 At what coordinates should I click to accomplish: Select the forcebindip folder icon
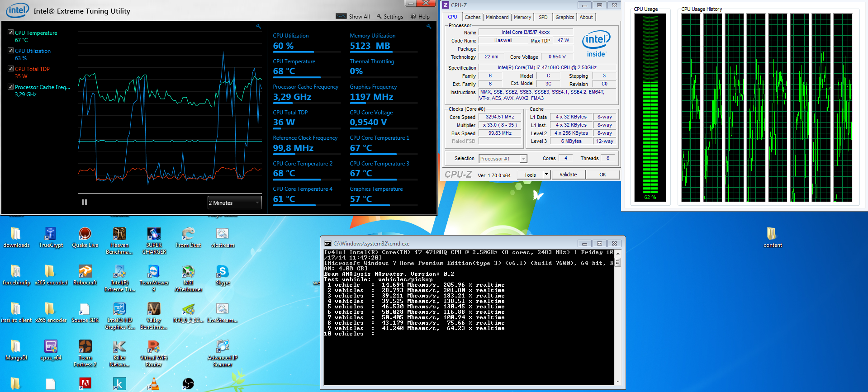pos(16,275)
